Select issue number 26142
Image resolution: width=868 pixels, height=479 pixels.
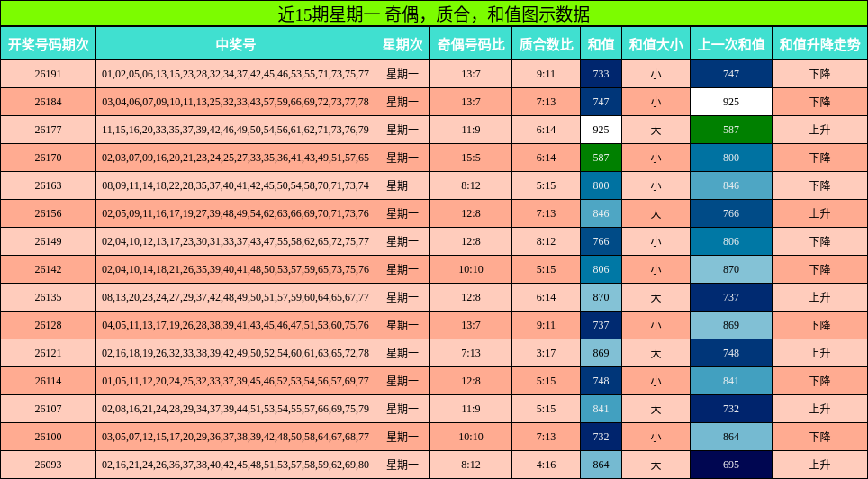coord(48,270)
